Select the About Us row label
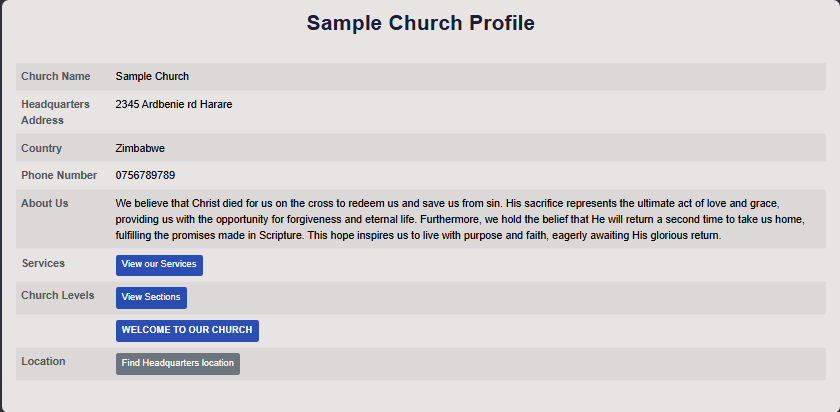Screen dimensions: 840x412 (44, 204)
